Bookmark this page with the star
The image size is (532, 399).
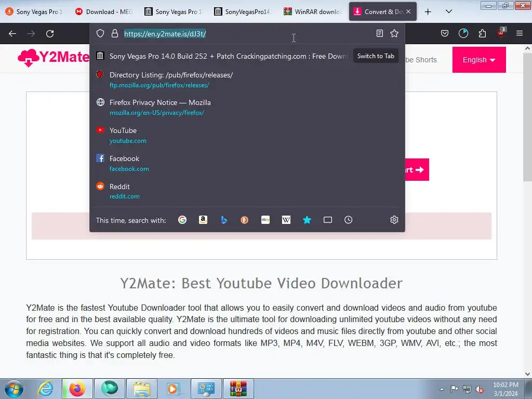[x=394, y=33]
